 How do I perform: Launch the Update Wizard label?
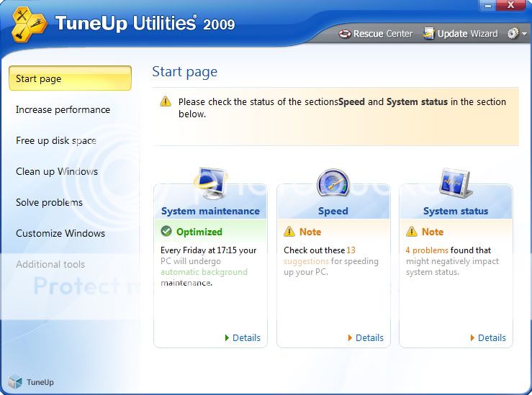(467, 34)
